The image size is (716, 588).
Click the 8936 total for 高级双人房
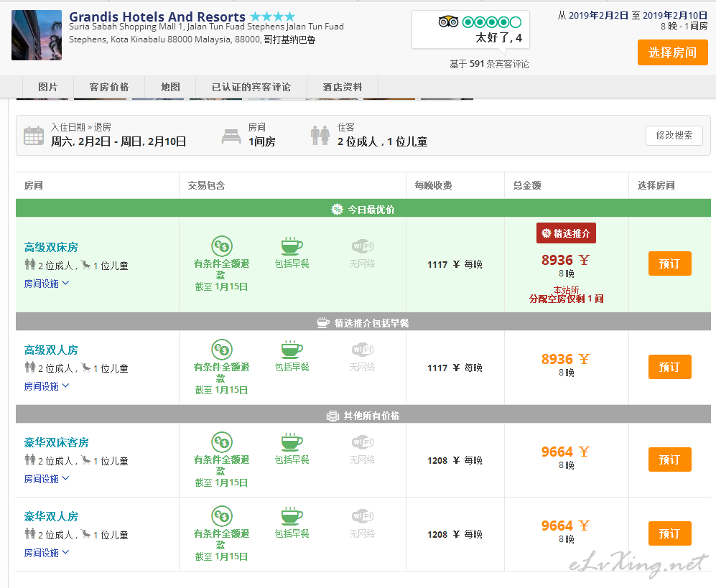point(565,359)
